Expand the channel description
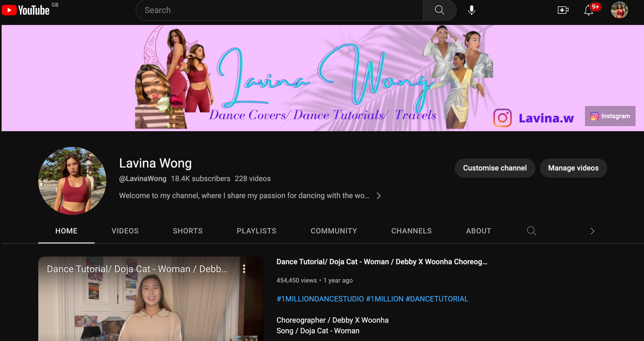This screenshot has width=644, height=341. [x=379, y=195]
